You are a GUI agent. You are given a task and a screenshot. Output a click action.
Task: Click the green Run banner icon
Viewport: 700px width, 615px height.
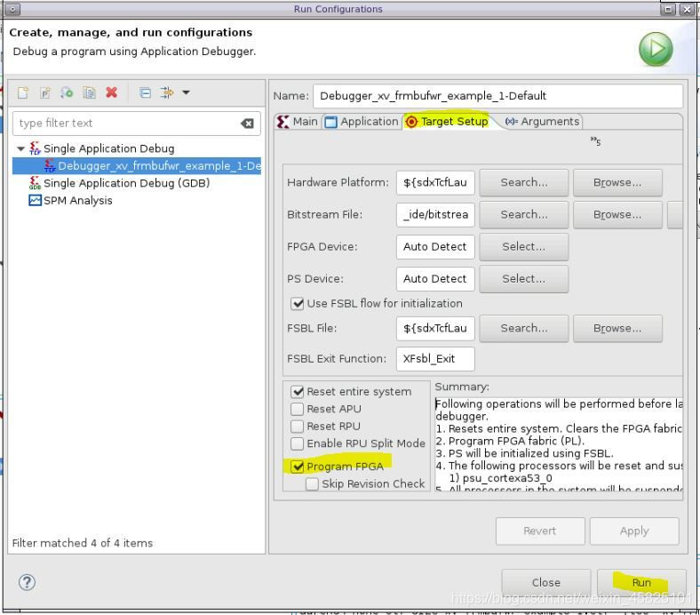tap(656, 49)
